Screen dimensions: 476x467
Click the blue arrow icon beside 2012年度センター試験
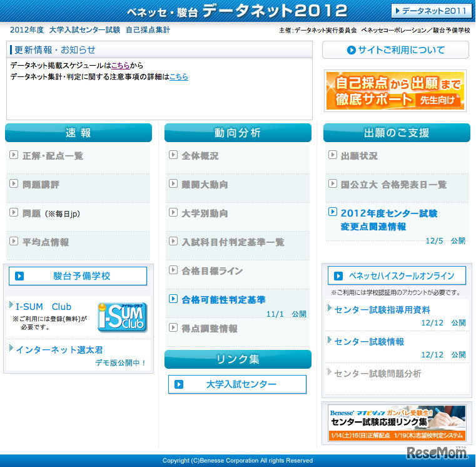pos(332,212)
